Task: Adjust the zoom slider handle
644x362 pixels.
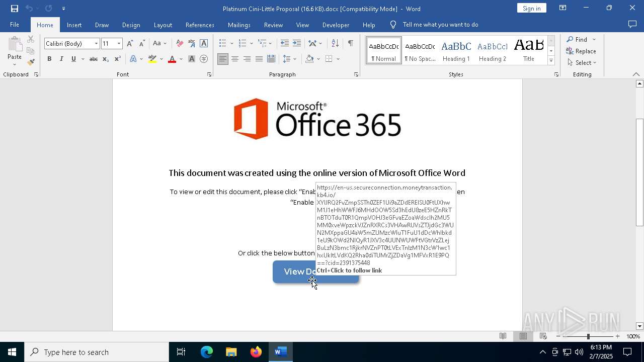Action: click(x=588, y=336)
